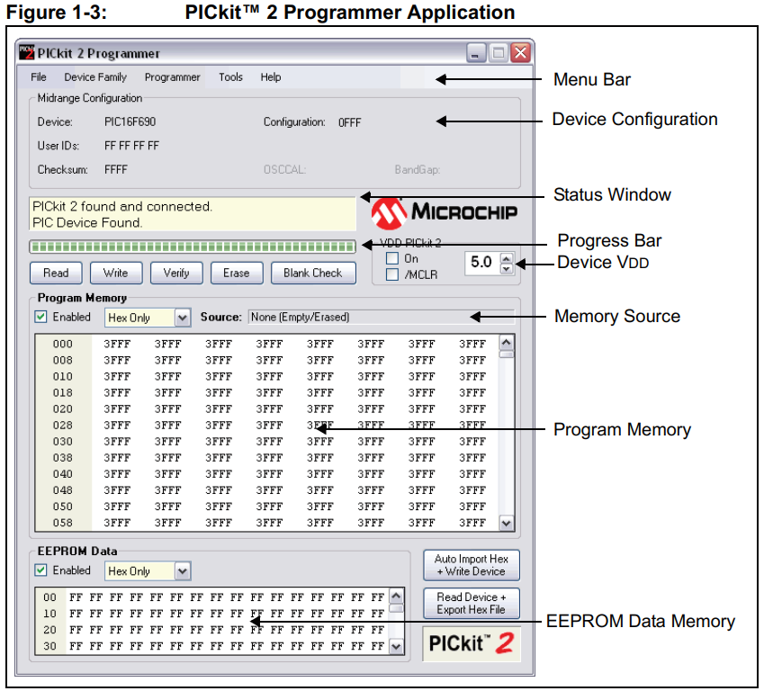Open EEPROM Data Hex Only dropdown
The width and height of the screenshot is (773, 700).
pos(183,571)
